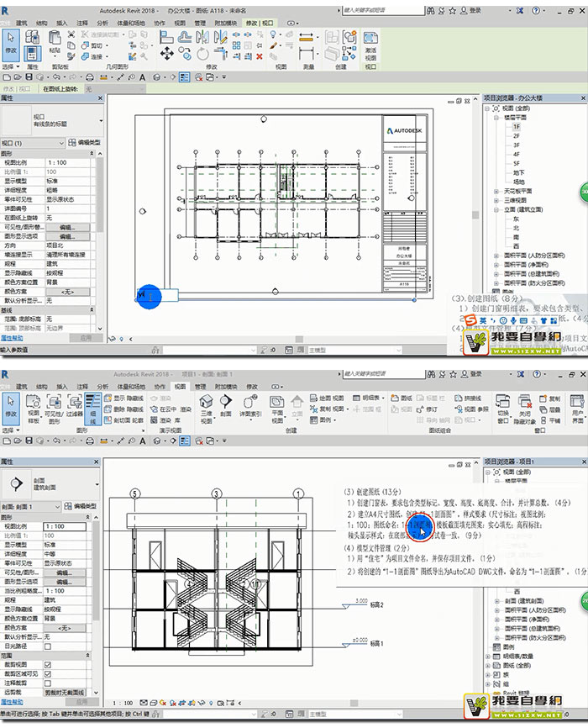588x728 pixels.
Task: Click 编辑... button beside 图形显示选项 in bottom properties
Action: [65, 582]
